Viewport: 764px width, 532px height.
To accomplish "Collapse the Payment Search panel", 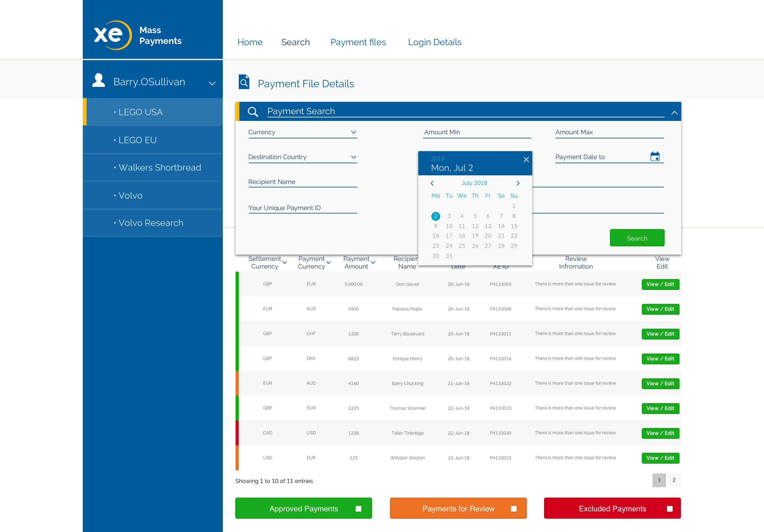I will (674, 113).
